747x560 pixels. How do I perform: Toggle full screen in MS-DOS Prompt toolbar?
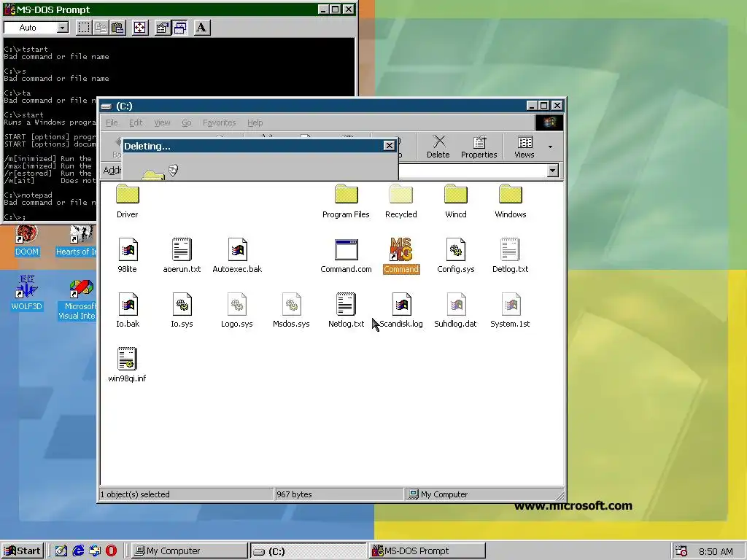click(x=139, y=28)
